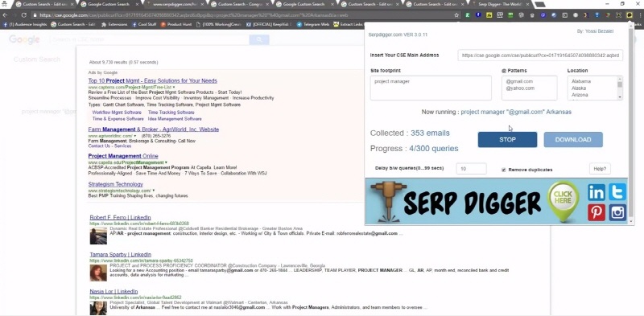The image size is (644, 316).
Task: Open Nasia Lor LinkedIn result
Action: [114, 291]
